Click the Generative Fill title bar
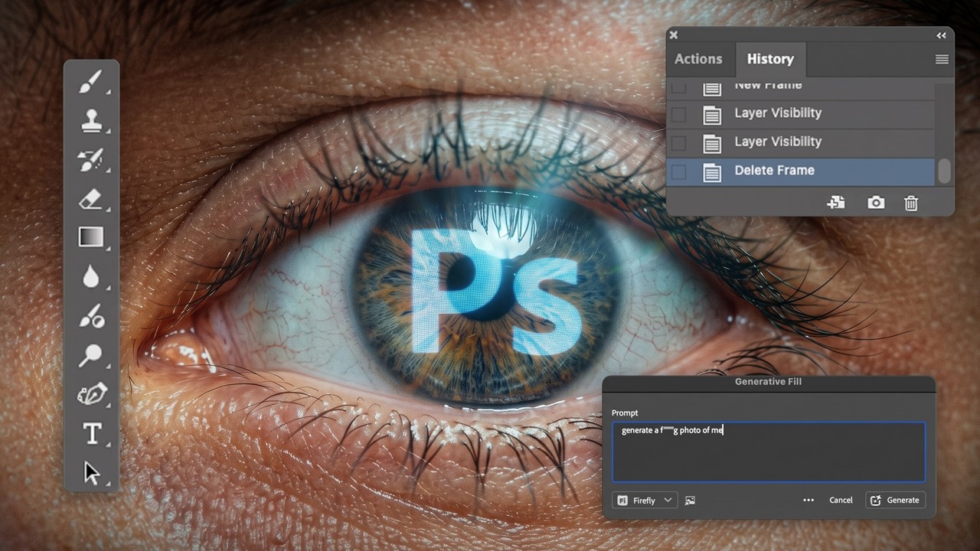980x551 pixels. (769, 382)
